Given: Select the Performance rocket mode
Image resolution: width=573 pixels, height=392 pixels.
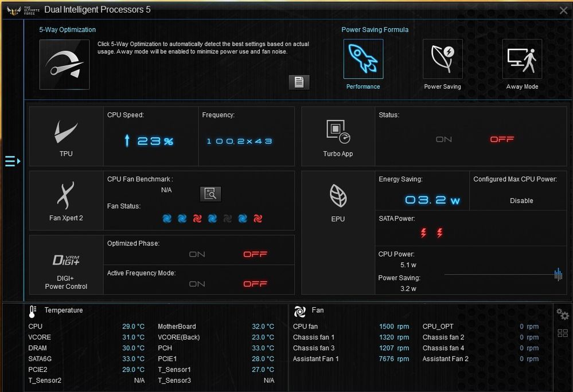Looking at the screenshot, I should tap(363, 59).
